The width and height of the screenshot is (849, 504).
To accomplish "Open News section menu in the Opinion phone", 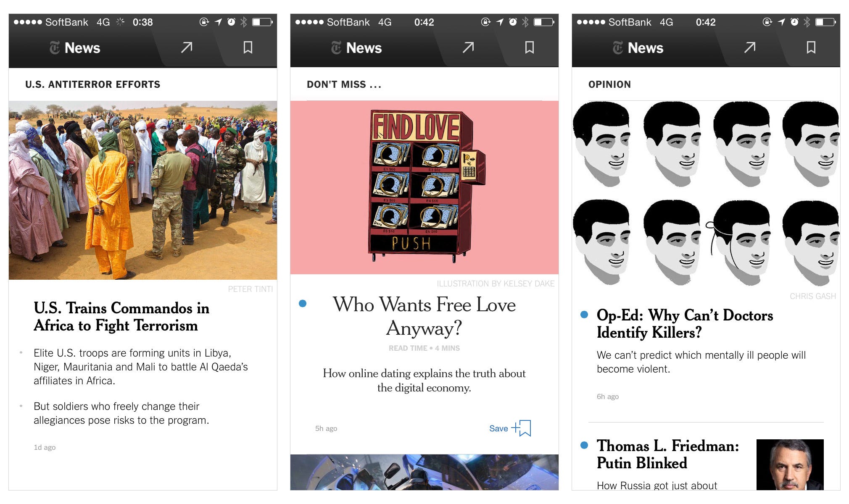I will coord(638,48).
